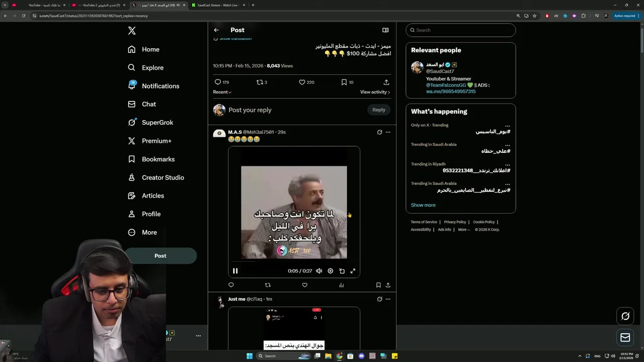The width and height of the screenshot is (644, 362).
Task: Reload the browser page
Action: pyautogui.click(x=23, y=16)
